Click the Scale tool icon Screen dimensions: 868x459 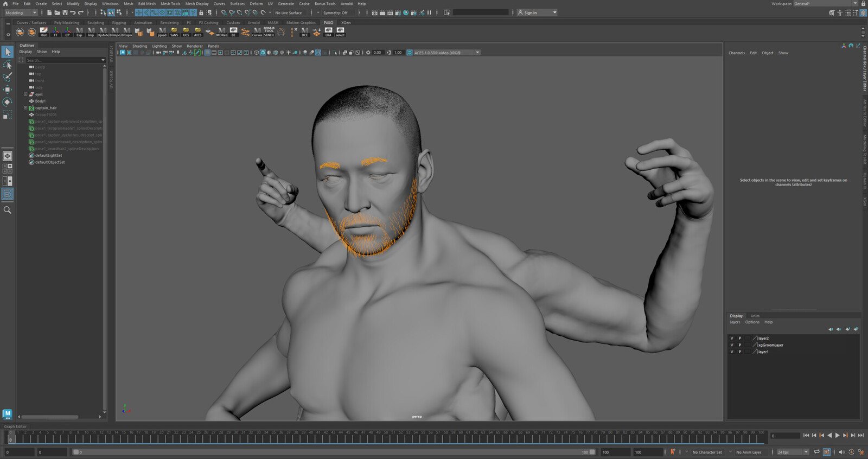[8, 115]
